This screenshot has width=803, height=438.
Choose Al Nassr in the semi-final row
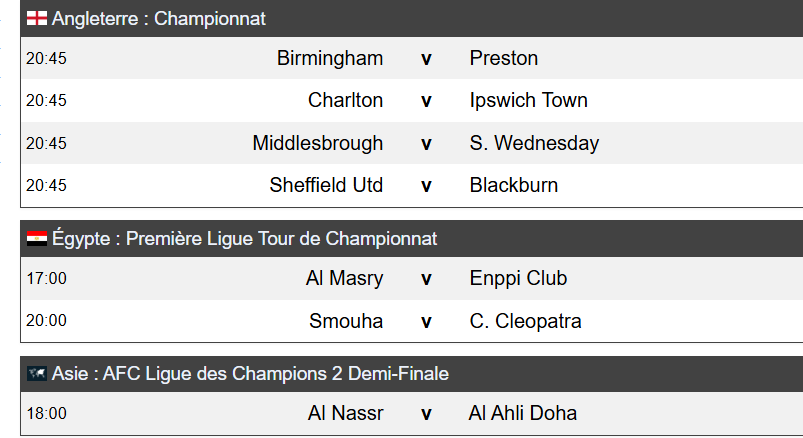coord(345,413)
